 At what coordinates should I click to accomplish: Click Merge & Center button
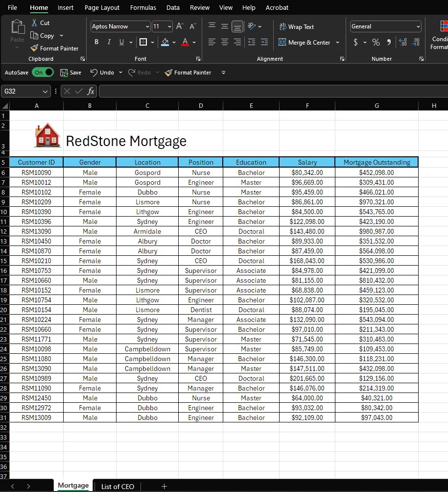pyautogui.click(x=304, y=42)
